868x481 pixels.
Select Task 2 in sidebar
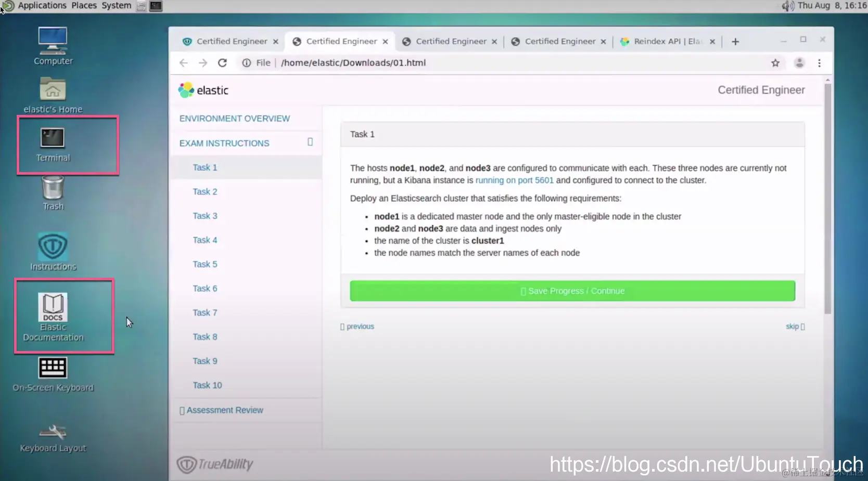pyautogui.click(x=205, y=192)
